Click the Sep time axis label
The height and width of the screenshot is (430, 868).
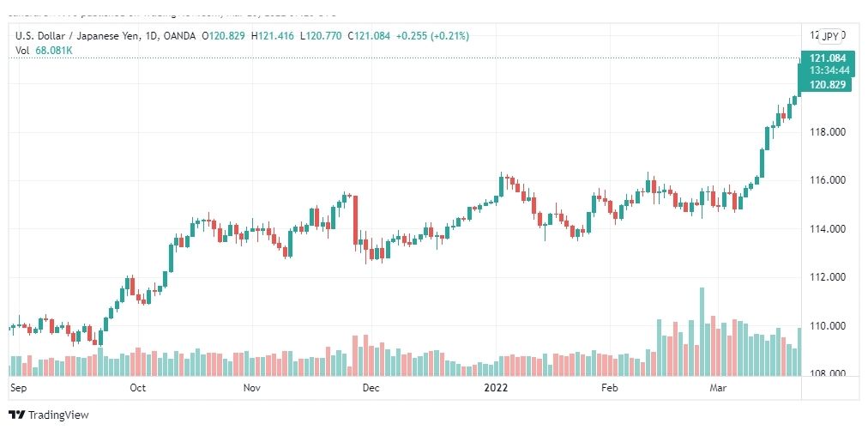pos(18,388)
